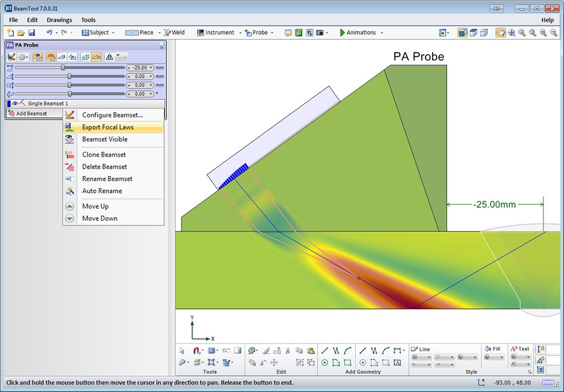Click the text box annotation tool
564x392 pixels.
(397, 363)
